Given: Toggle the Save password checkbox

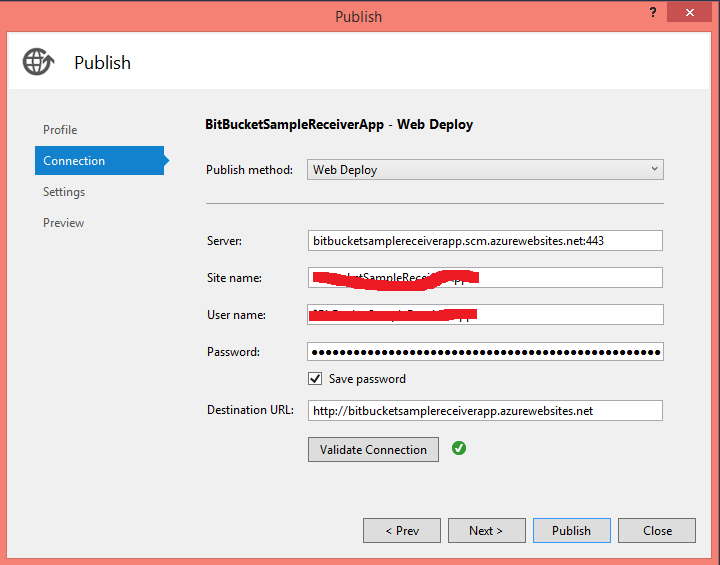Looking at the screenshot, I should click(x=315, y=379).
